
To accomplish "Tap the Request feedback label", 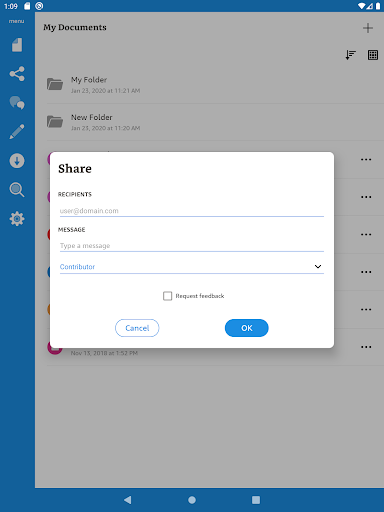I will [200, 296].
